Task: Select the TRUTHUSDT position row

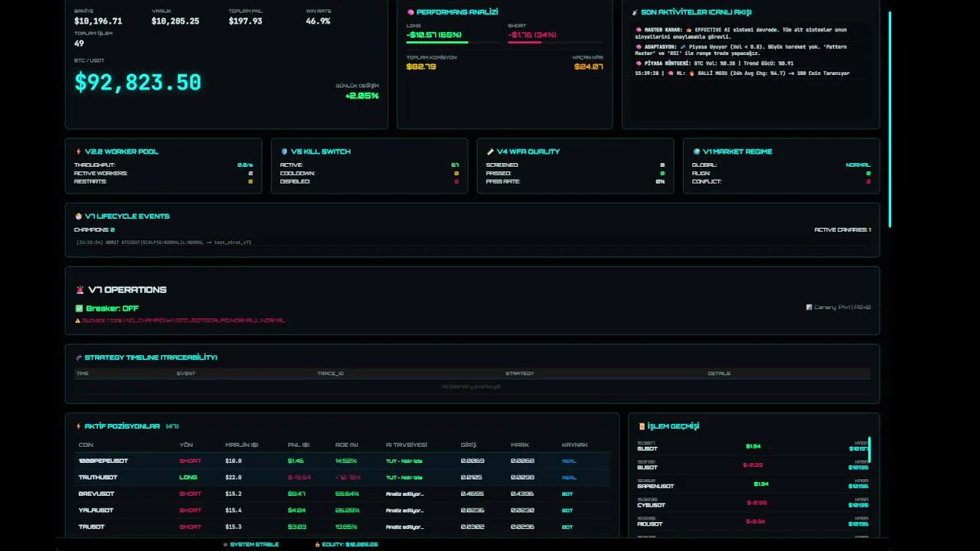Action: pyautogui.click(x=343, y=477)
